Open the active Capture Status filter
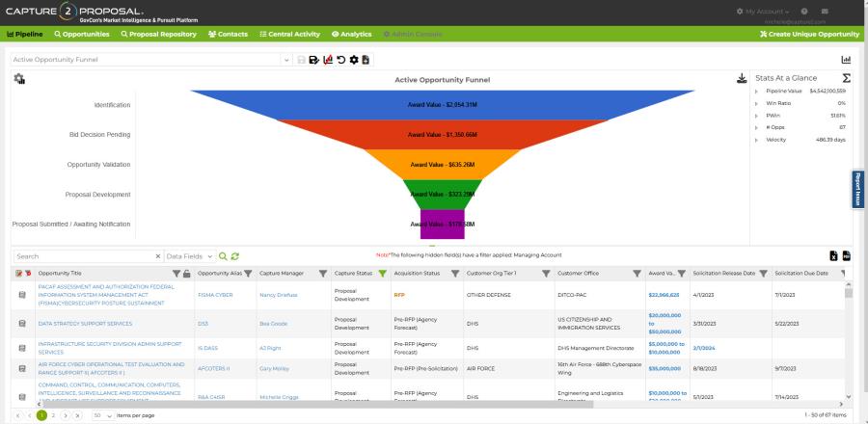The image size is (868, 424). click(x=382, y=273)
